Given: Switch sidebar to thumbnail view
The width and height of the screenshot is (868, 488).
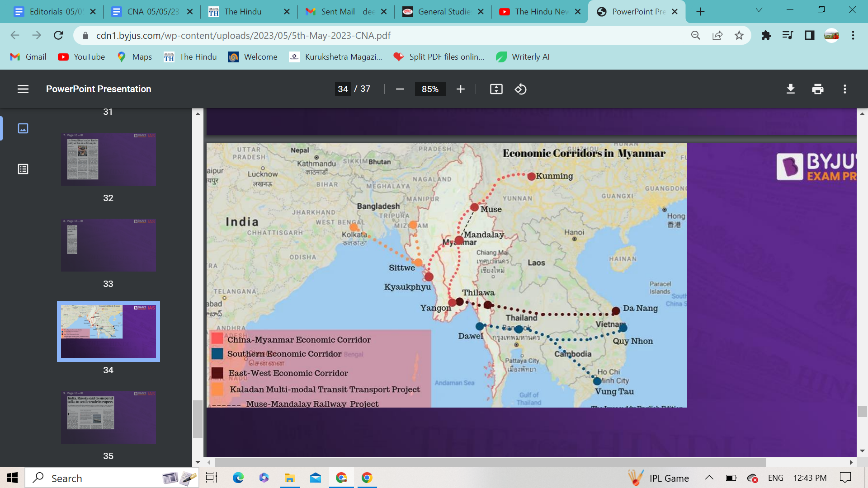Looking at the screenshot, I should tap(23, 128).
